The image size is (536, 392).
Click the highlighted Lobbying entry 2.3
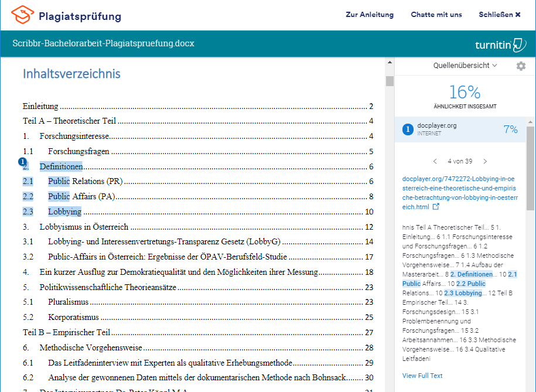click(x=64, y=212)
